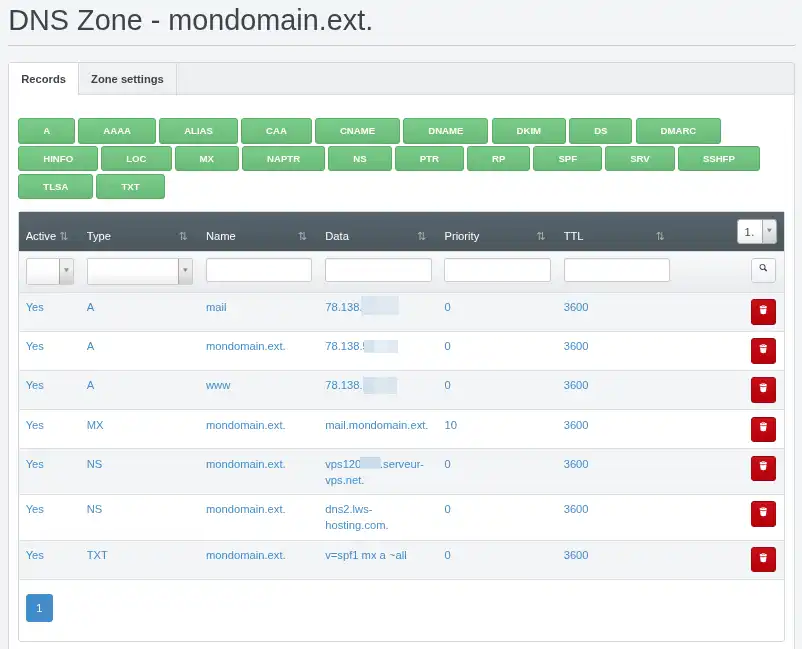Open the 'mail' record name link
This screenshot has height=649, width=802.
pos(216,307)
